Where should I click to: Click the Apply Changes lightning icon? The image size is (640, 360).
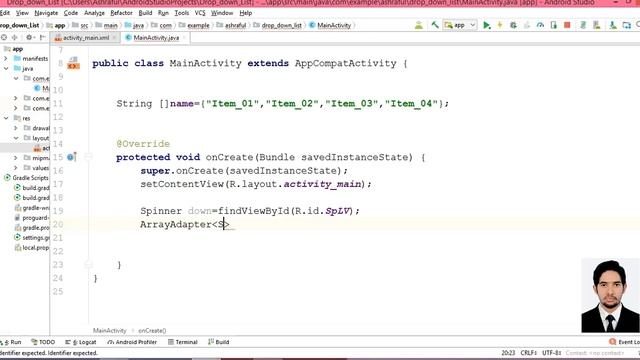coord(500,25)
